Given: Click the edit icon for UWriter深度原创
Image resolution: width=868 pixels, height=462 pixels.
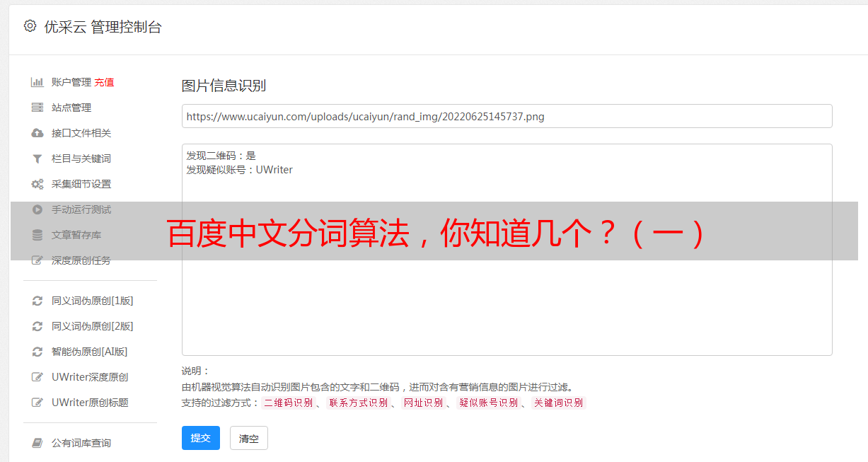Looking at the screenshot, I should tap(37, 377).
